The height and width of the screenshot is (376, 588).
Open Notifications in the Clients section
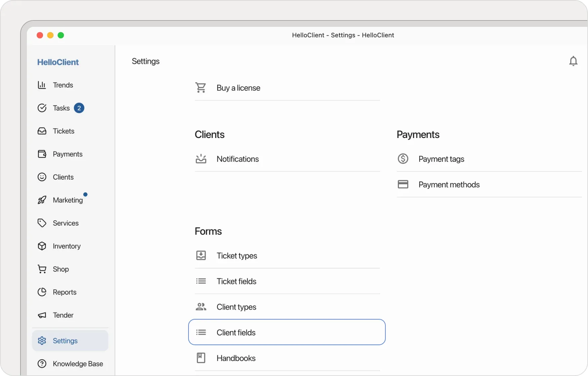[x=238, y=159]
